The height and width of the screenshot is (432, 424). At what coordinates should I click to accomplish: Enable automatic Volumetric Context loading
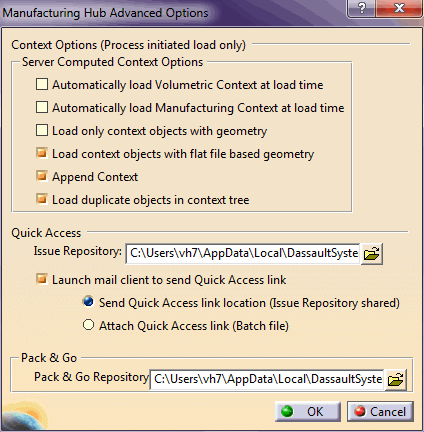coord(42,84)
